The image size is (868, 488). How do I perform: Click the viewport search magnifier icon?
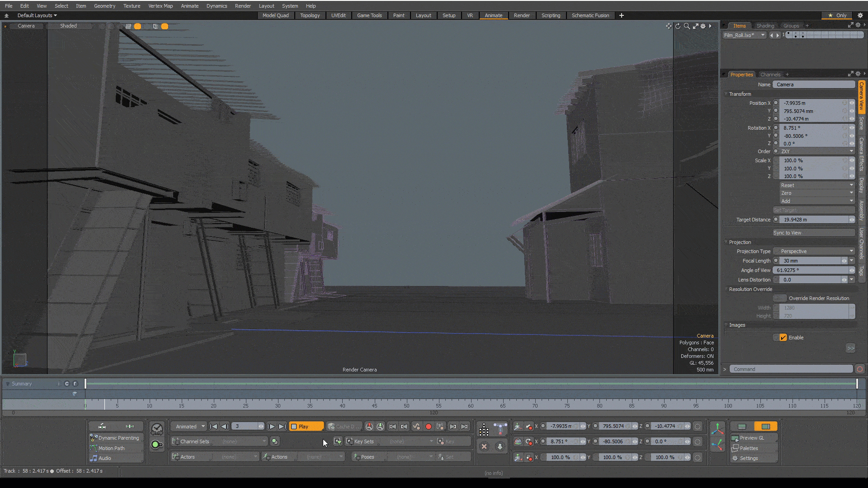point(687,26)
